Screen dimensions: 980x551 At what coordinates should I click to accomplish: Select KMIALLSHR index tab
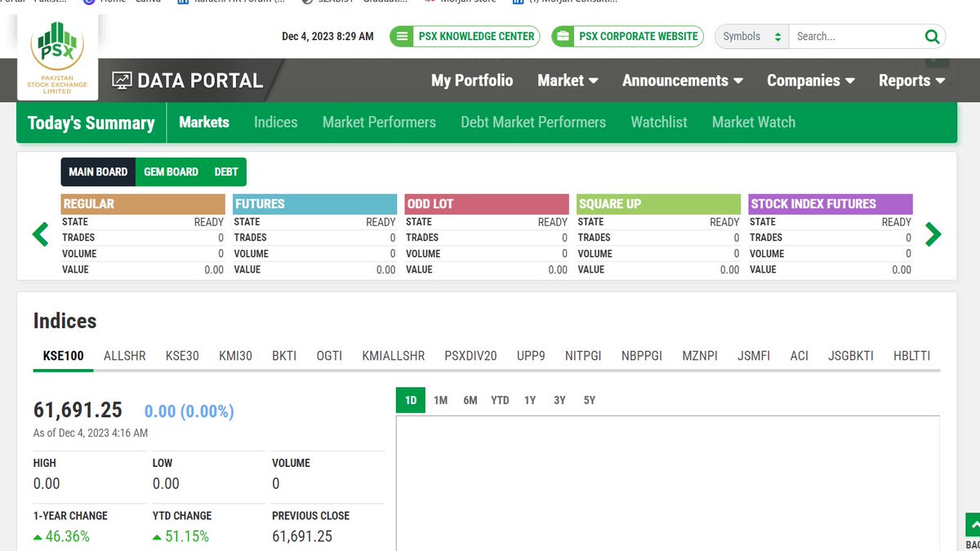tap(394, 356)
